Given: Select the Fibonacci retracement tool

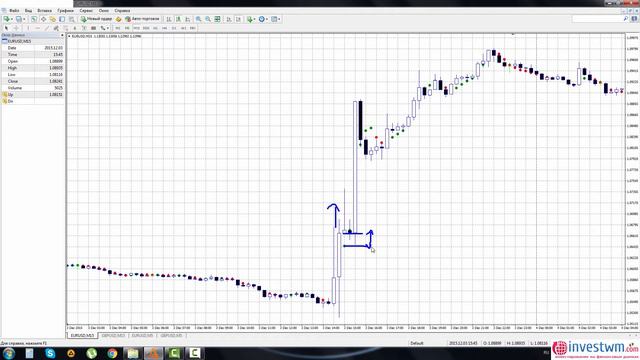Looking at the screenshot, I should coord(65,28).
